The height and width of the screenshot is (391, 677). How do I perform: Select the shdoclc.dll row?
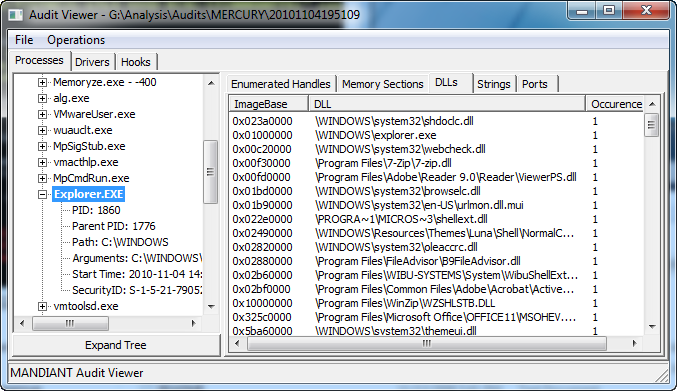pos(436,121)
